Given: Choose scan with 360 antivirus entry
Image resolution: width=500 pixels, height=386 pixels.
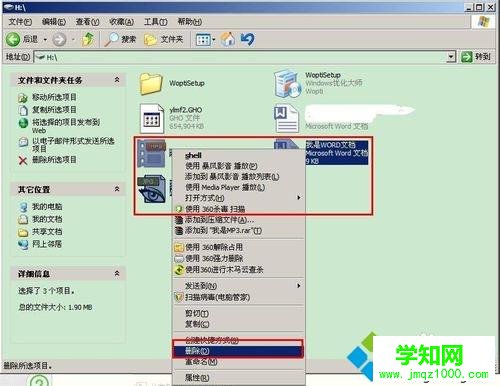Looking at the screenshot, I should (x=238, y=209).
